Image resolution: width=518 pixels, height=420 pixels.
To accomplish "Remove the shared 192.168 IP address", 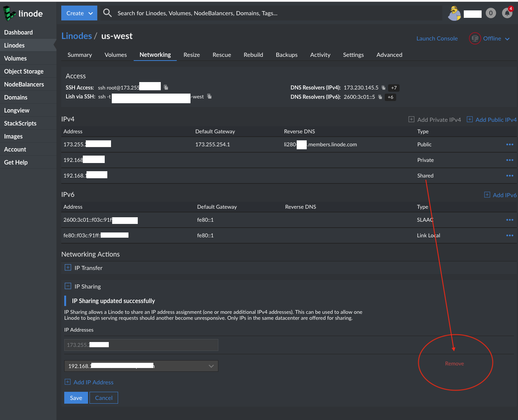I will 455,364.
